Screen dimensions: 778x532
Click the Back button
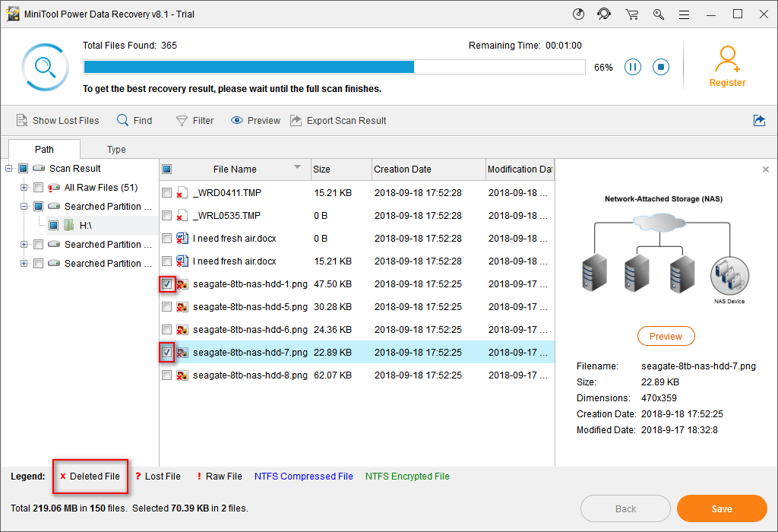[626, 508]
